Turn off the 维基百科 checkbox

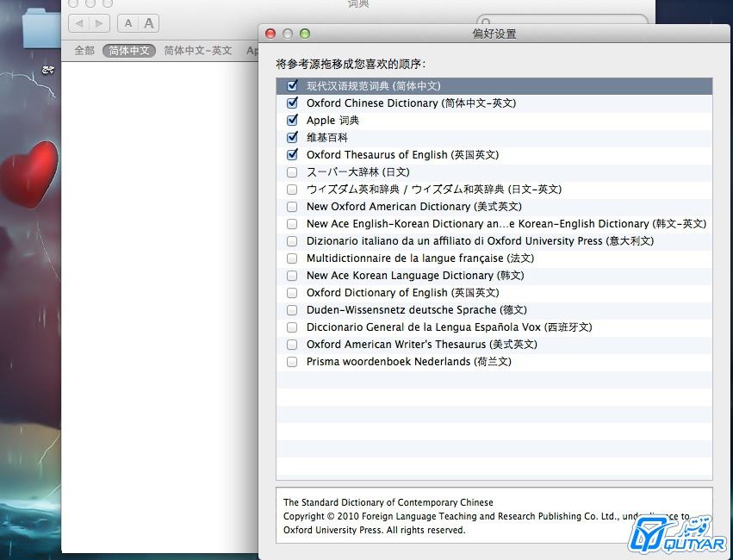click(292, 138)
